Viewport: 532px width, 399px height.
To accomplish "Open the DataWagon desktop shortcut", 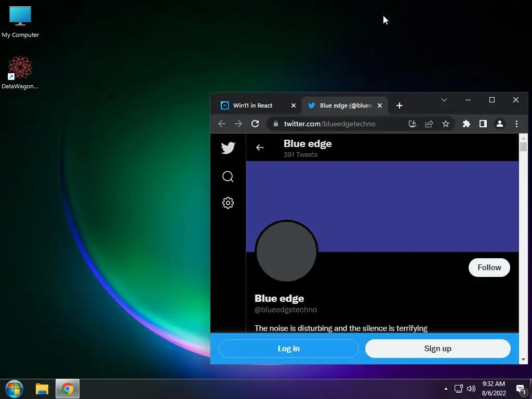I will (x=20, y=73).
